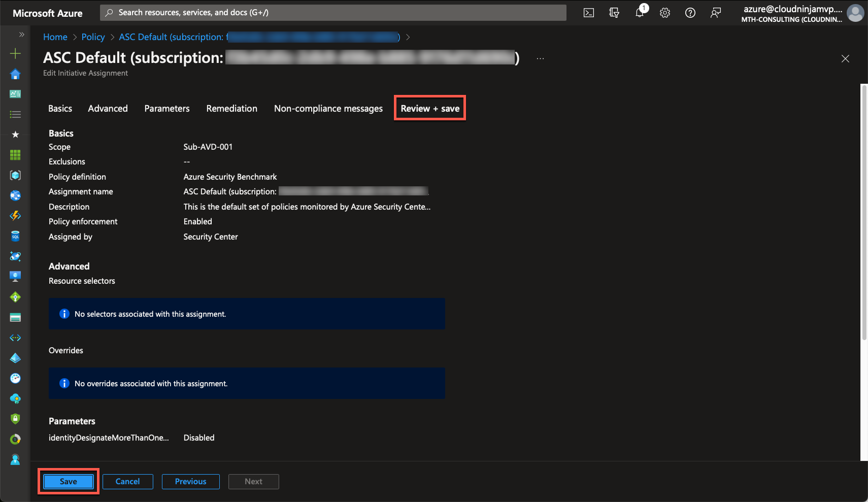The height and width of the screenshot is (502, 868).
Task: Open Virtual networks icon
Action: (x=15, y=338)
